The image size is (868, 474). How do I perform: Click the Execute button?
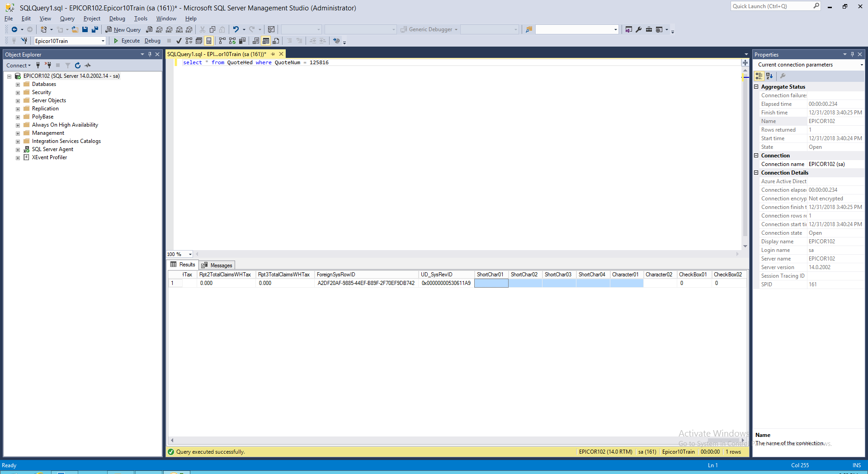[x=127, y=41]
